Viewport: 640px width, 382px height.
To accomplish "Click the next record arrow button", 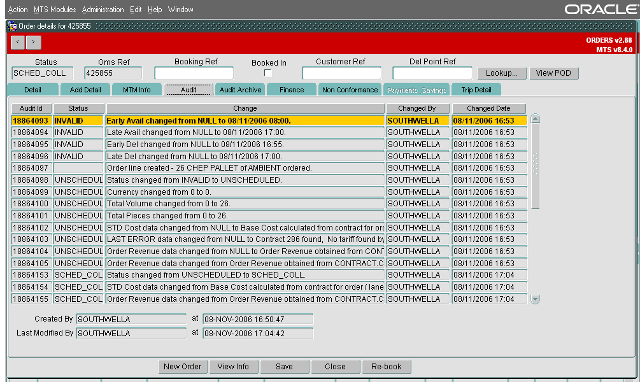I will pyautogui.click(x=33, y=42).
